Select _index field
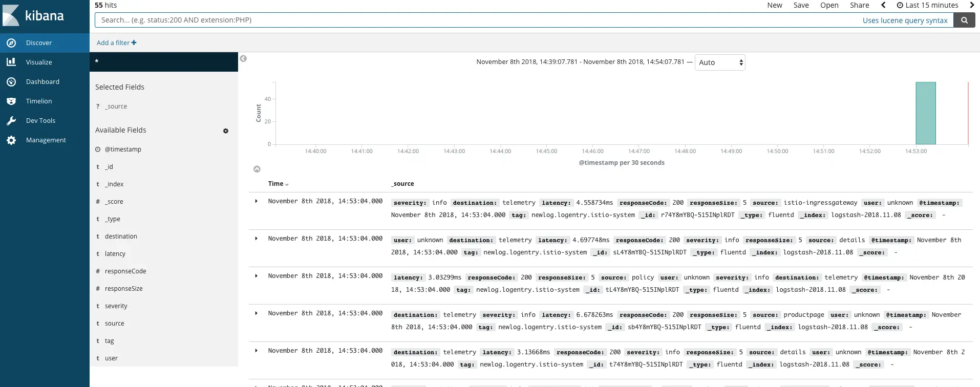 (x=114, y=184)
